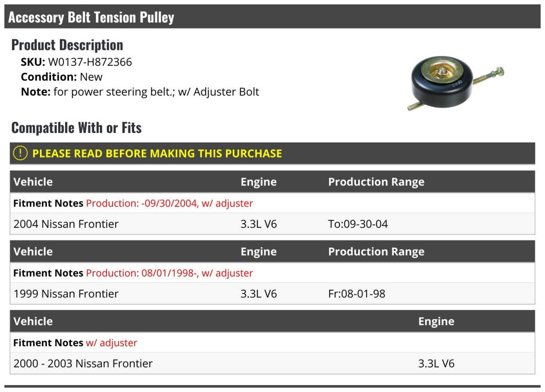Screen dimensions: 545x392
Task: Select the 1999 Nissan Frontier row
Action: tap(66, 294)
